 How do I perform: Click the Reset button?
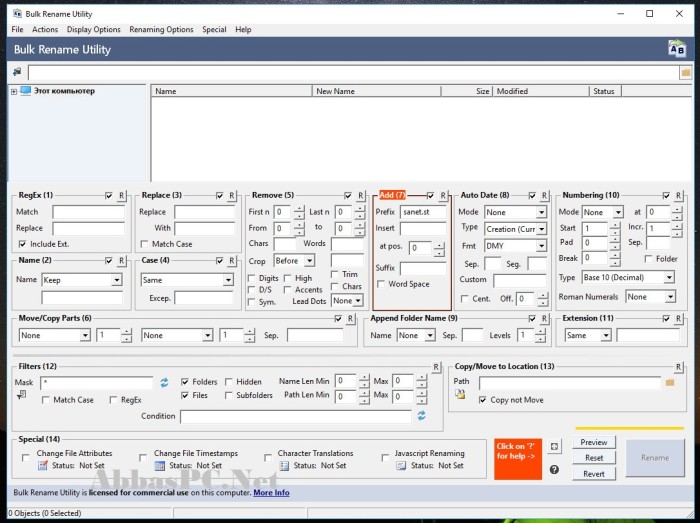(594, 458)
